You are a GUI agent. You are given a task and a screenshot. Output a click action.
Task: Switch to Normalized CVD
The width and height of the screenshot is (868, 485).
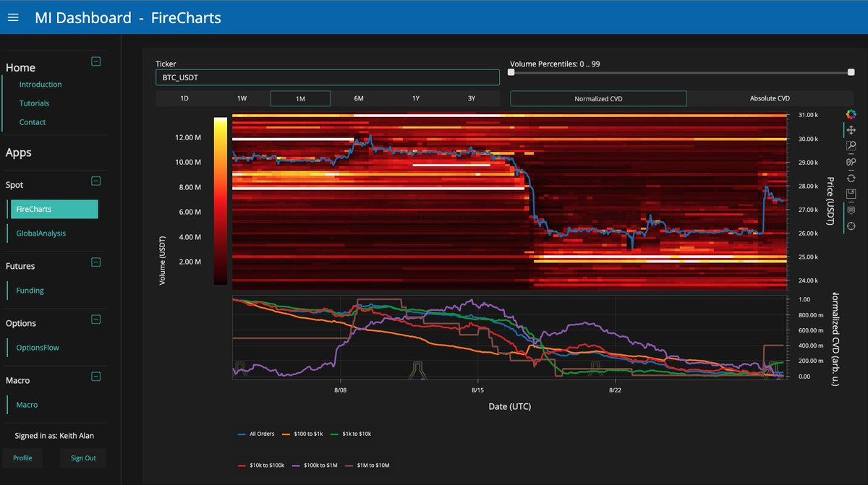pos(598,98)
